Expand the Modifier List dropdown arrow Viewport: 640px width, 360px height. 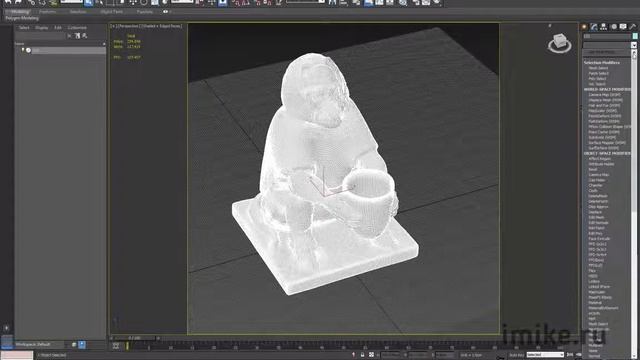pyautogui.click(x=633, y=45)
